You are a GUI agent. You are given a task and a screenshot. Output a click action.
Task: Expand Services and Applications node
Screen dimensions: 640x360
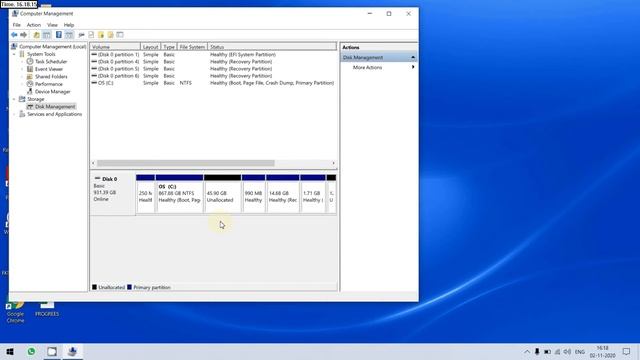pyautogui.click(x=14, y=114)
